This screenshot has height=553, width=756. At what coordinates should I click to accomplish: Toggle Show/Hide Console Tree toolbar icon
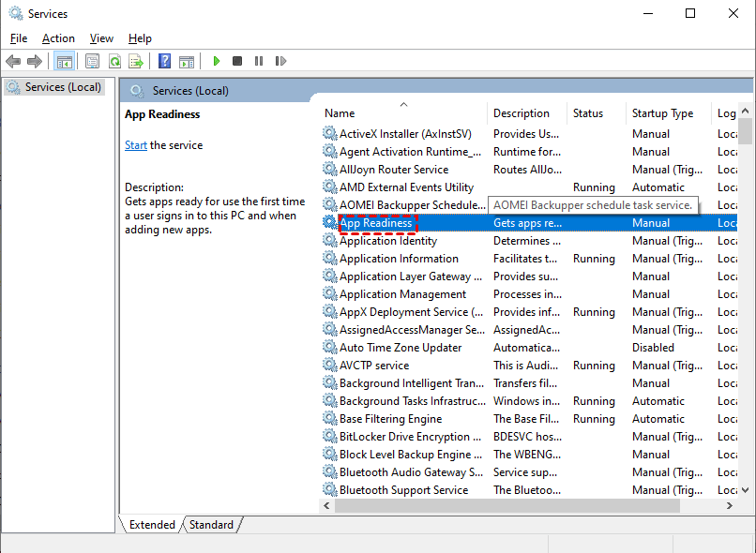[x=65, y=61]
